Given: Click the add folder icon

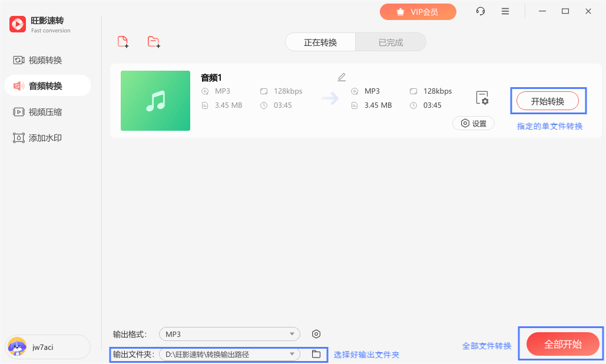Looking at the screenshot, I should pos(153,41).
